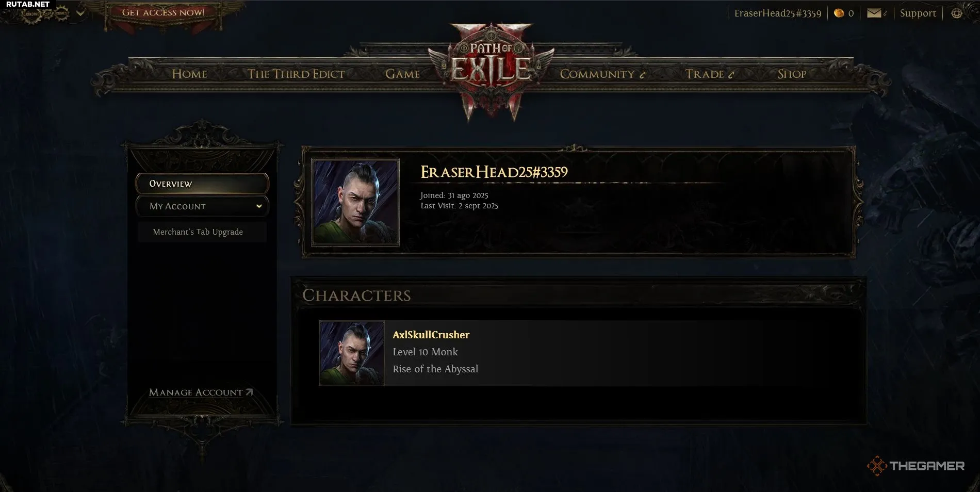The width and height of the screenshot is (980, 492).
Task: Expand the dropdown arrow beside the Grinding Gear logo
Action: (x=80, y=13)
